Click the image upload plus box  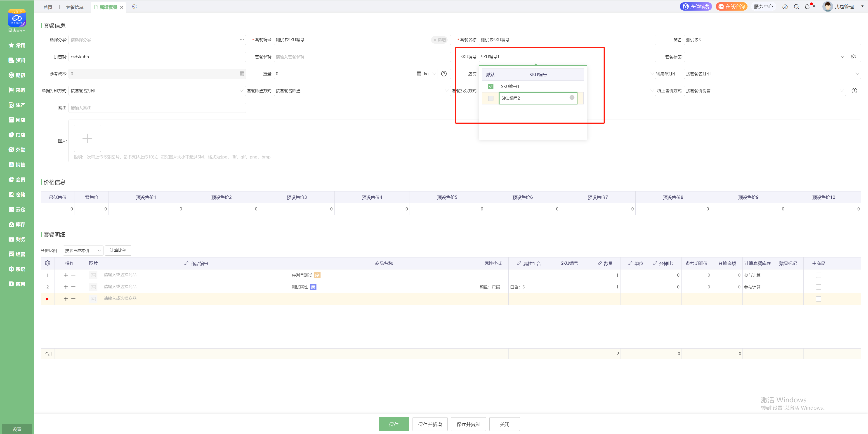click(x=87, y=138)
